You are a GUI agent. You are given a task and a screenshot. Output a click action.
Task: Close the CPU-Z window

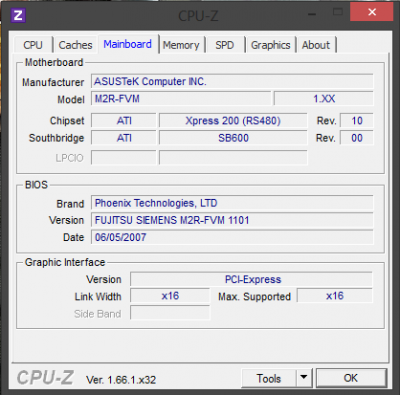coord(372,13)
